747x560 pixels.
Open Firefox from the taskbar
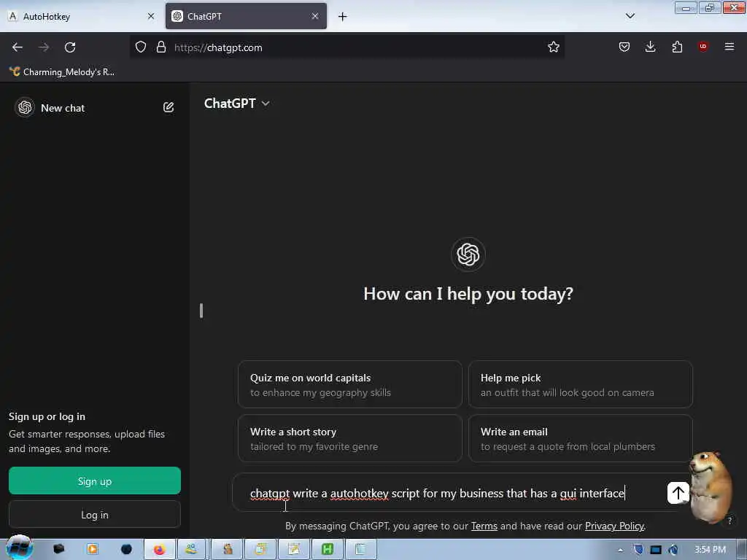point(158,549)
